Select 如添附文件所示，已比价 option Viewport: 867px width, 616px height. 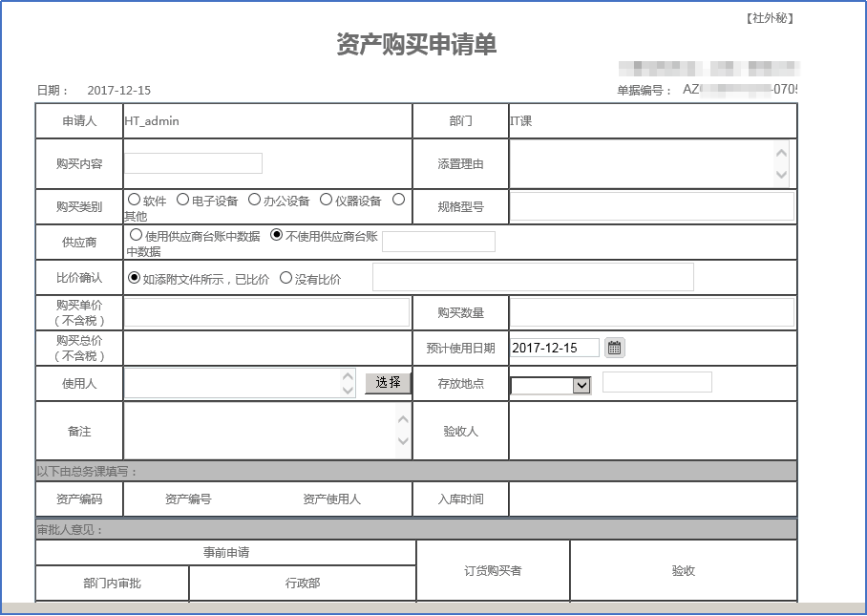[x=133, y=275]
